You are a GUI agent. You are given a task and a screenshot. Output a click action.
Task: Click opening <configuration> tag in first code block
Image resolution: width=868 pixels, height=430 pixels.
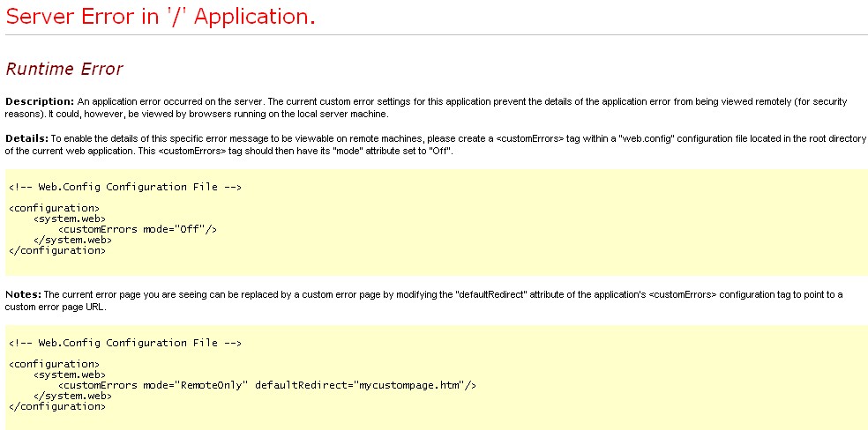click(x=54, y=208)
